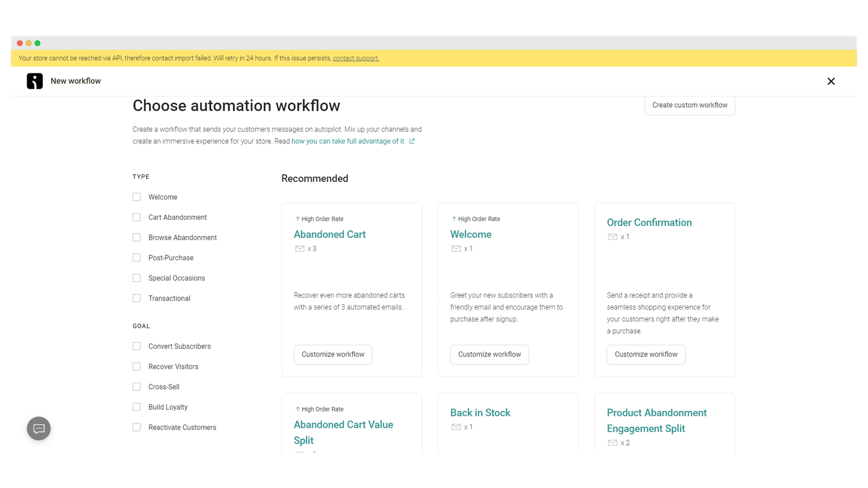868x488 pixels.
Task: Click the green macOS maximize dot
Action: [37, 43]
